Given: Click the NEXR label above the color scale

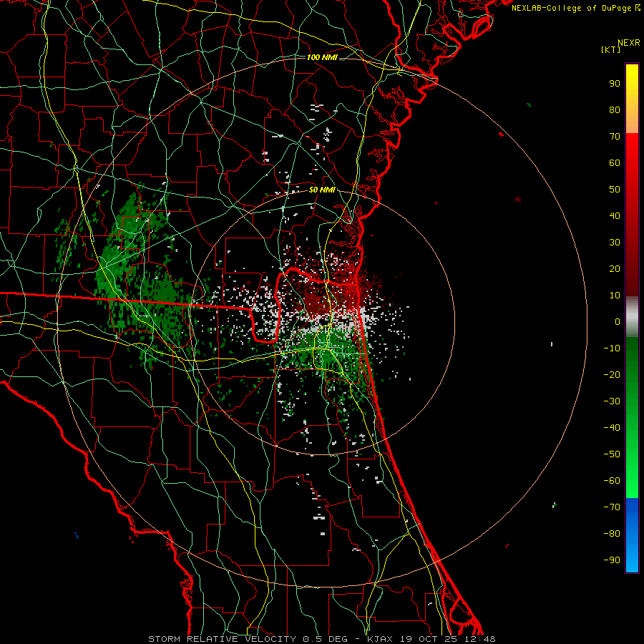Looking at the screenshot, I should [x=629, y=43].
